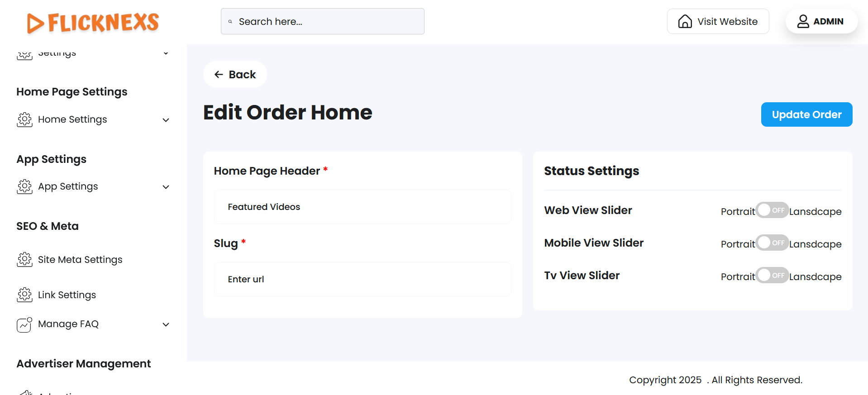Toggle the Web View Slider switch
The image size is (868, 395).
click(772, 210)
